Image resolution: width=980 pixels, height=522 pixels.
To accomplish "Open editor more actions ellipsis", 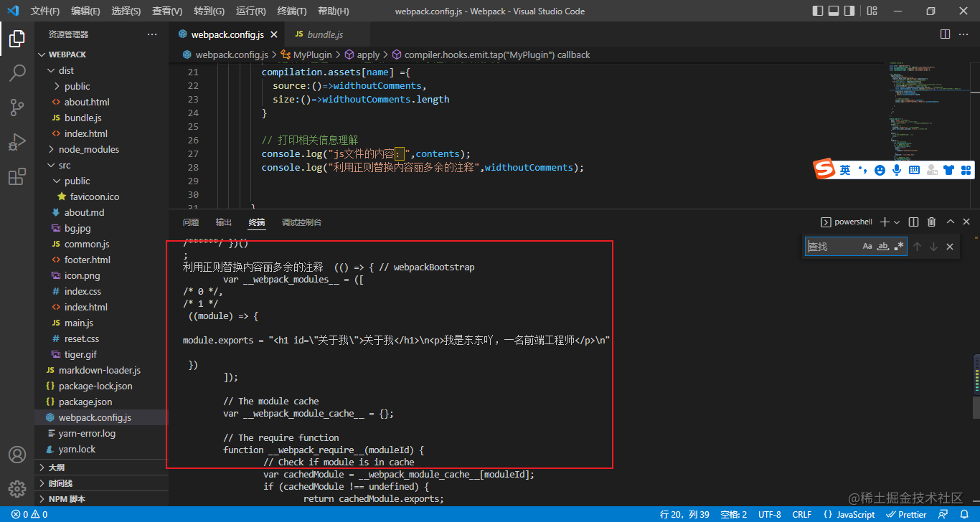I will tap(965, 34).
